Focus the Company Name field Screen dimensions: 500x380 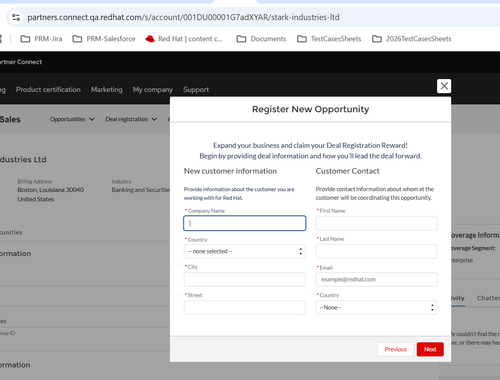[x=245, y=223]
